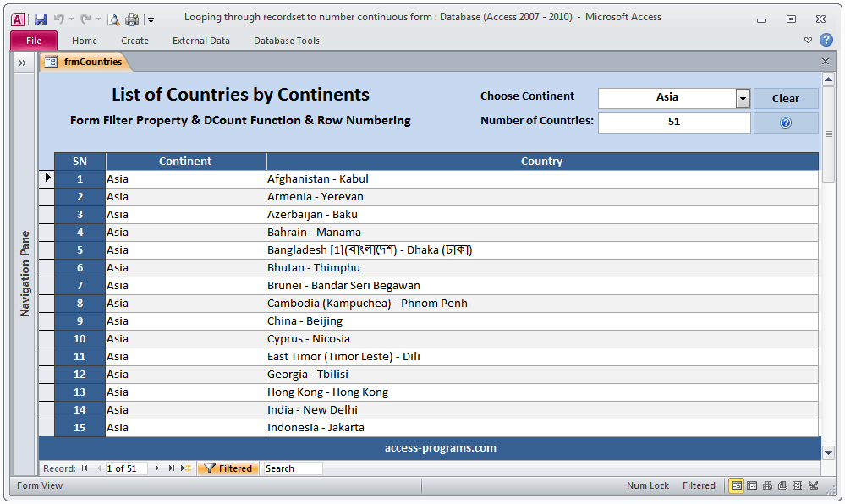Viewport: 845px width, 504px height.
Task: Click the blue Help question-mark button on the form
Action: click(x=787, y=123)
